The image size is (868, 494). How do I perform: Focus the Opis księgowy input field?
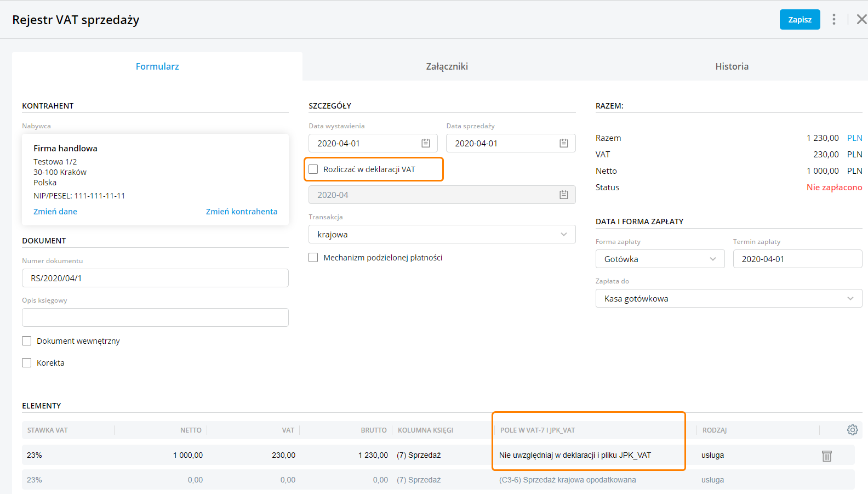(155, 317)
